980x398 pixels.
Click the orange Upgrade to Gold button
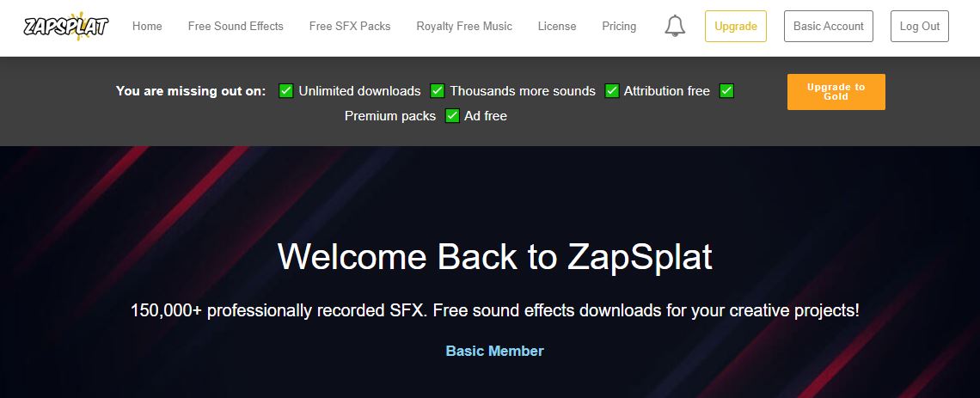836,92
